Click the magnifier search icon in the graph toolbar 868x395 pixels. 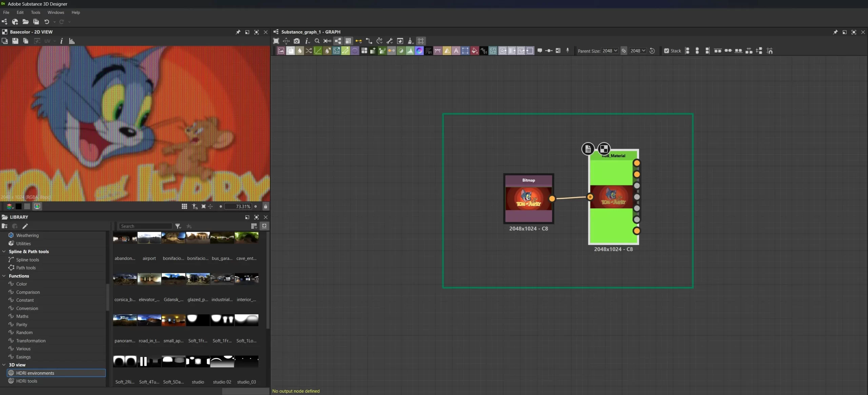coord(317,41)
